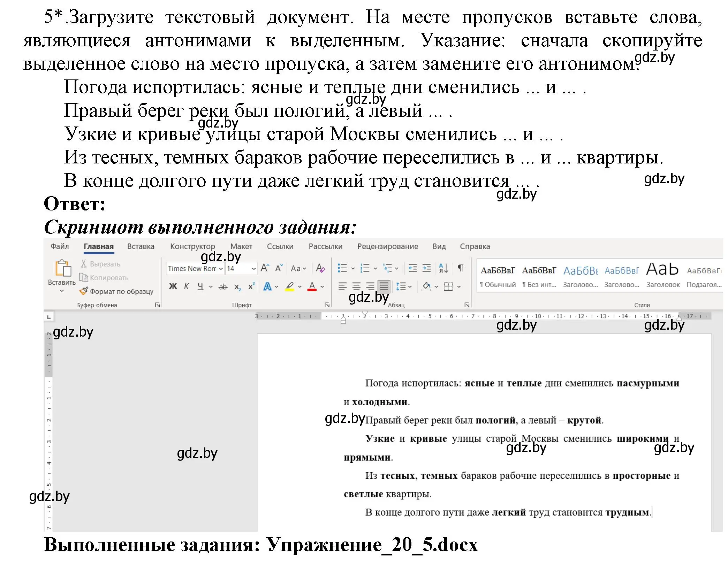Open Change Case (Аа) dropdown
The image size is (728, 576).
[298, 268]
